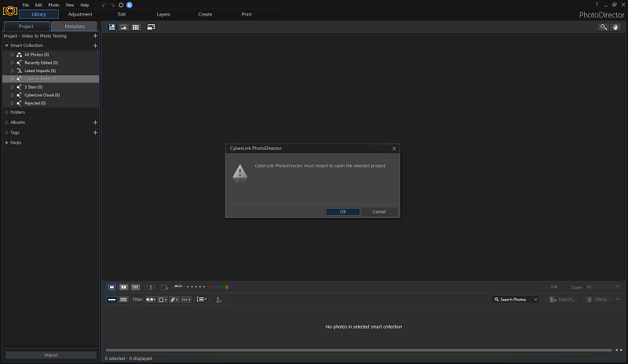Click the star rating dots
Image resolution: width=628 pixels, height=364 pixels.
(x=195, y=286)
